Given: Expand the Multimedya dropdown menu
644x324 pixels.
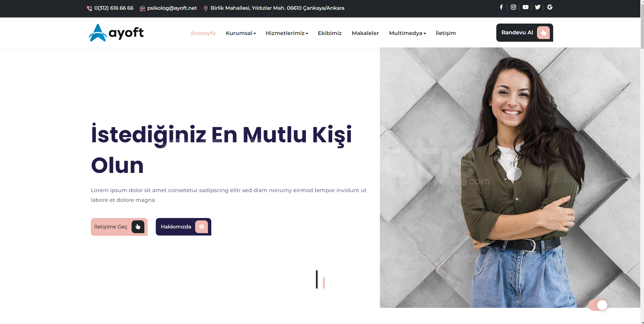Looking at the screenshot, I should pyautogui.click(x=407, y=33).
